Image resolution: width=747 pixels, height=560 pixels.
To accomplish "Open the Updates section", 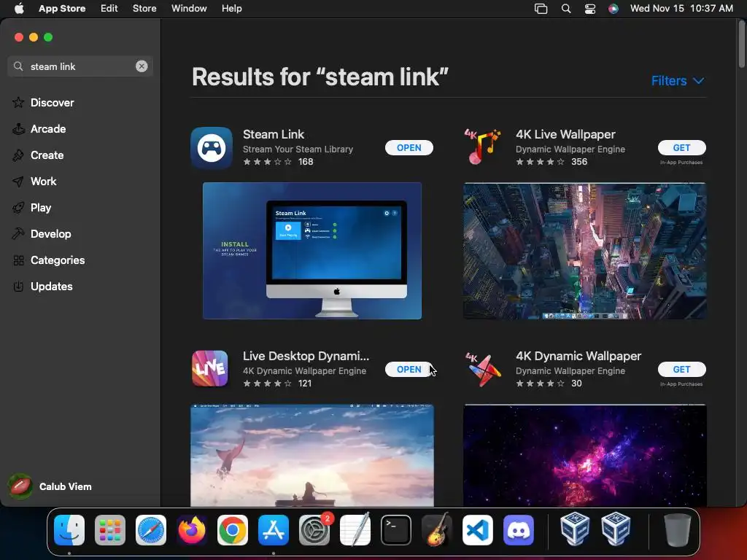I will coord(52,286).
